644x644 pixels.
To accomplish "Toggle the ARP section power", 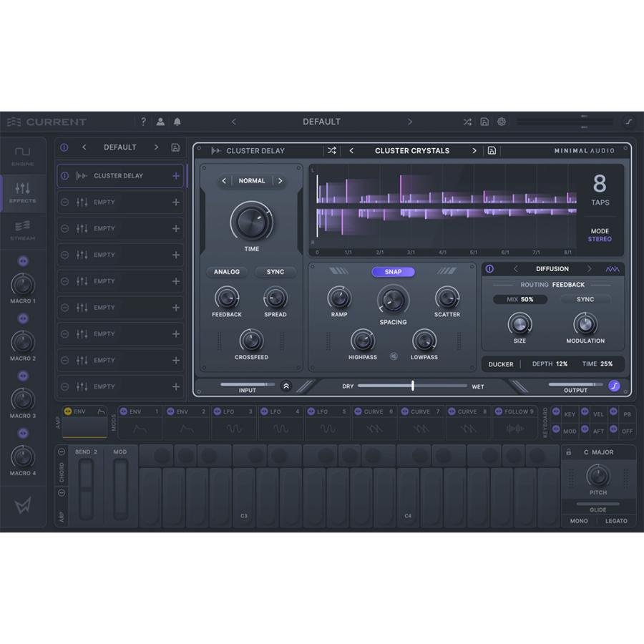I will (62, 492).
